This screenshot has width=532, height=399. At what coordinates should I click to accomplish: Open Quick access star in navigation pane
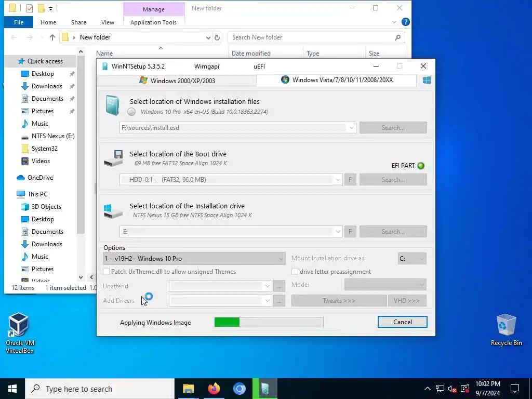coord(21,61)
